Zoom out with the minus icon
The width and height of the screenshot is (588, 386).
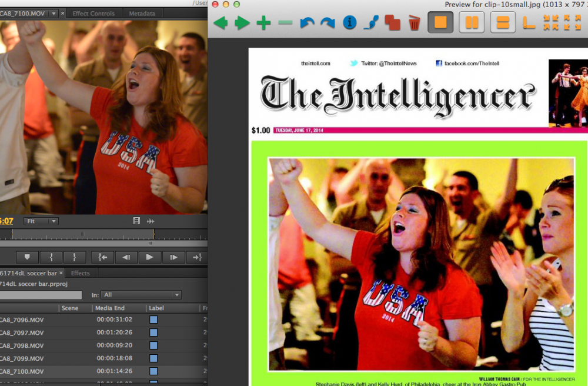click(285, 23)
